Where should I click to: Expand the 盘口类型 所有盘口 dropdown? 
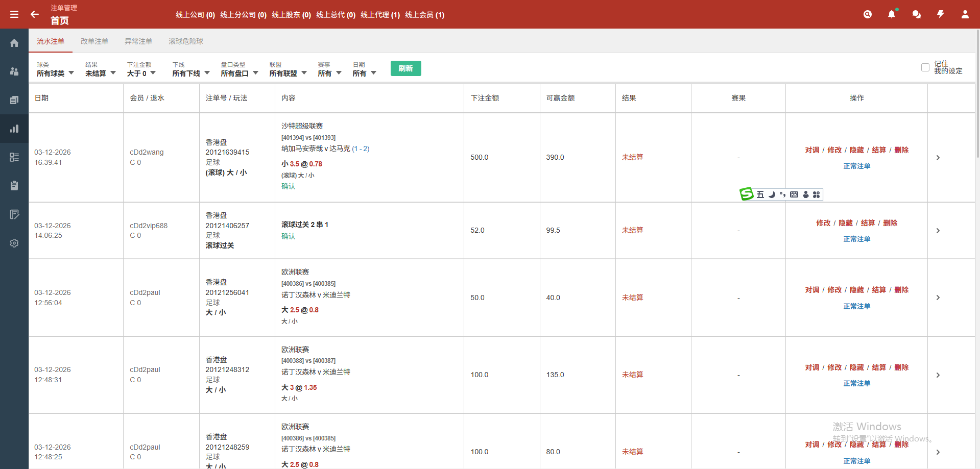click(239, 73)
